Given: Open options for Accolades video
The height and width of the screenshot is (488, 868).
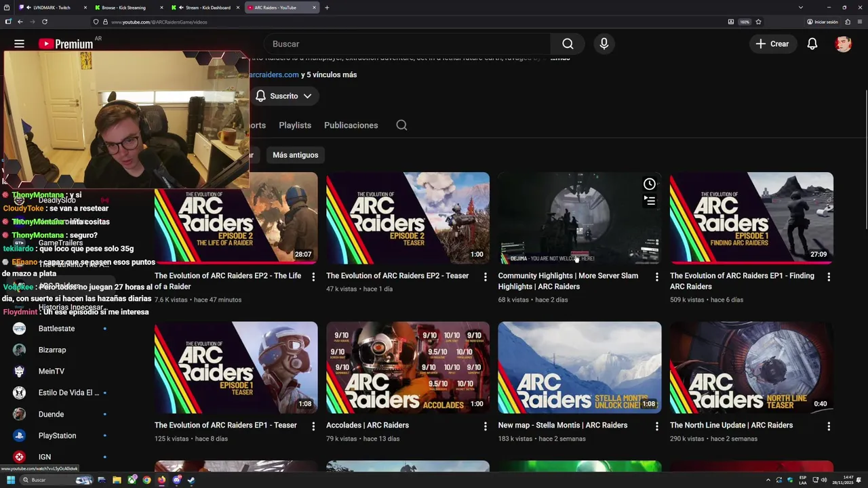Looking at the screenshot, I should (x=485, y=426).
